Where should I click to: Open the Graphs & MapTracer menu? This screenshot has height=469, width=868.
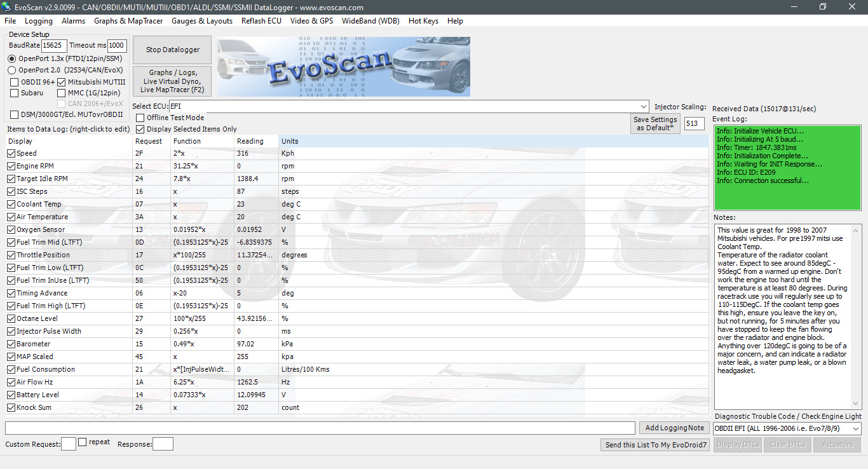[x=128, y=21]
